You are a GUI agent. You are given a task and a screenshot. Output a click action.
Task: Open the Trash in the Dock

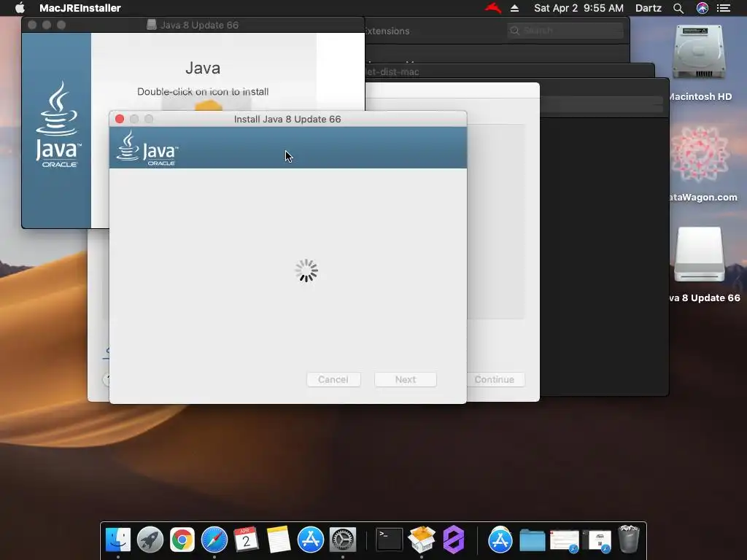click(x=629, y=540)
